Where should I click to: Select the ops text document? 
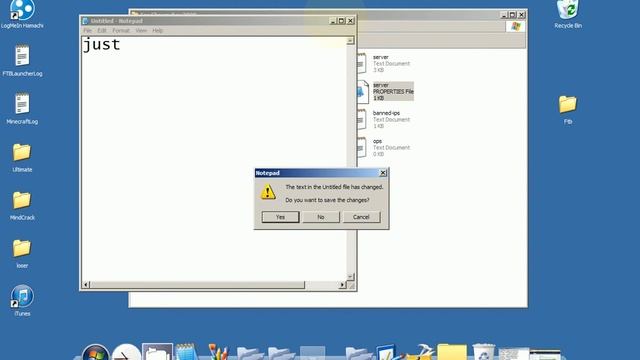[x=384, y=147]
